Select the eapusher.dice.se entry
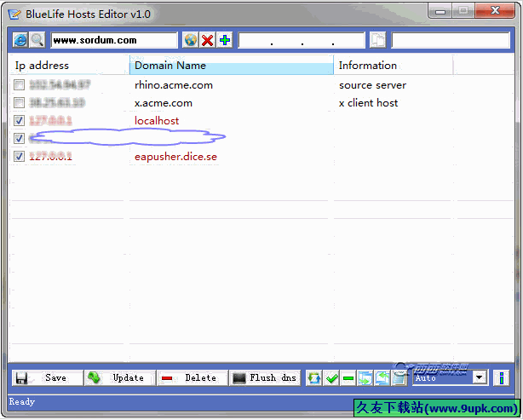 click(175, 157)
